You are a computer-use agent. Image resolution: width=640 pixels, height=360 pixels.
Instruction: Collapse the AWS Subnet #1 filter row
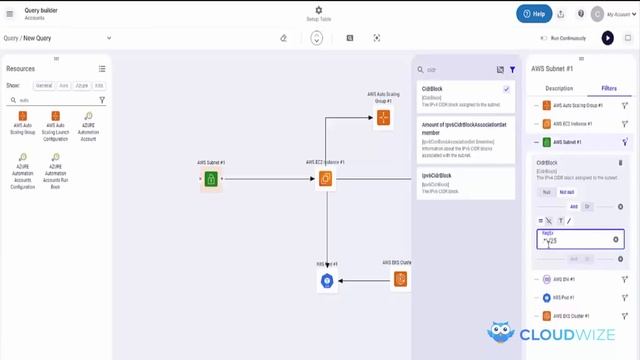pos(536,142)
